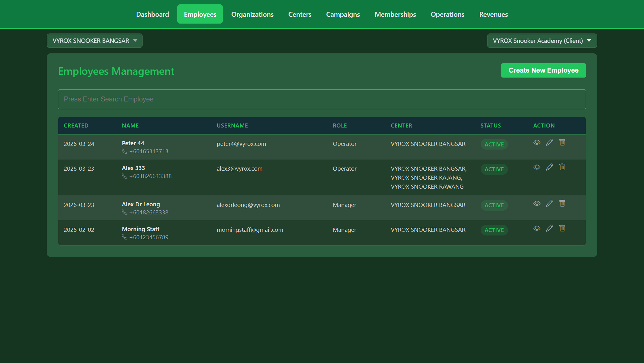This screenshot has height=363, width=644.
Task: Click Manager role of Morning Staff
Action: click(345, 230)
